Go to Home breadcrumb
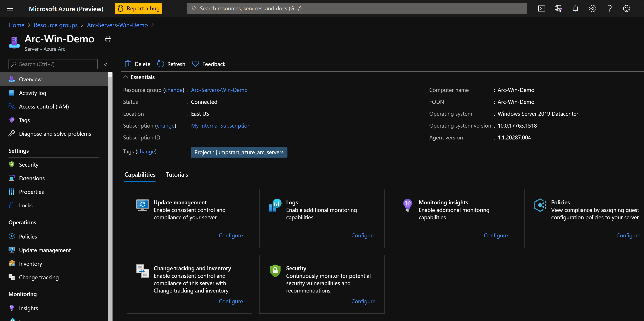The image size is (644, 321). tap(16, 25)
